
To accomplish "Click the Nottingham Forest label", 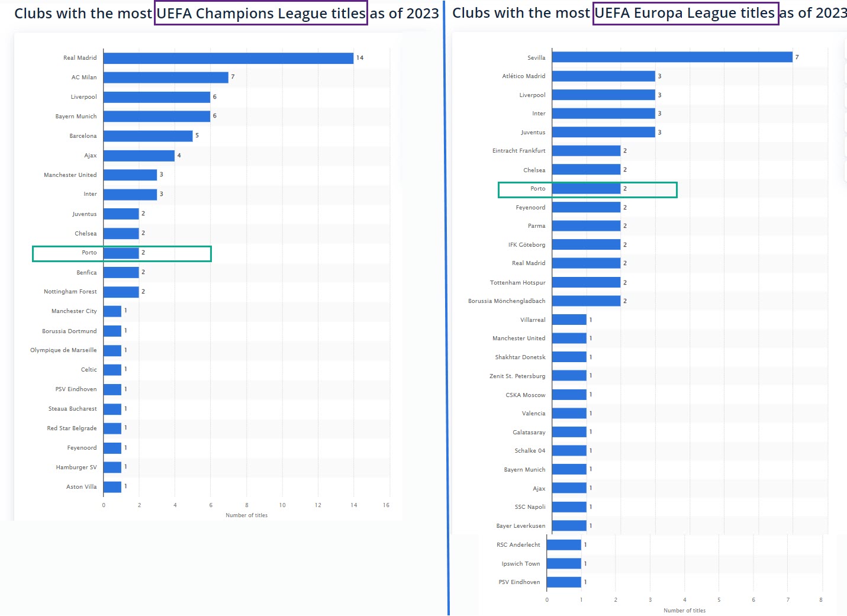I will click(x=70, y=292).
